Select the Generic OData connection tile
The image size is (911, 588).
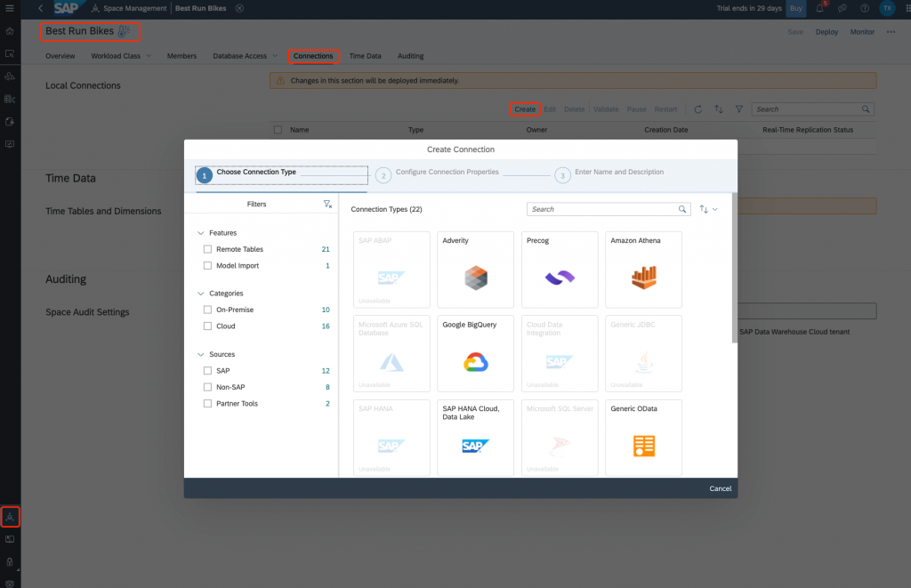(644, 438)
